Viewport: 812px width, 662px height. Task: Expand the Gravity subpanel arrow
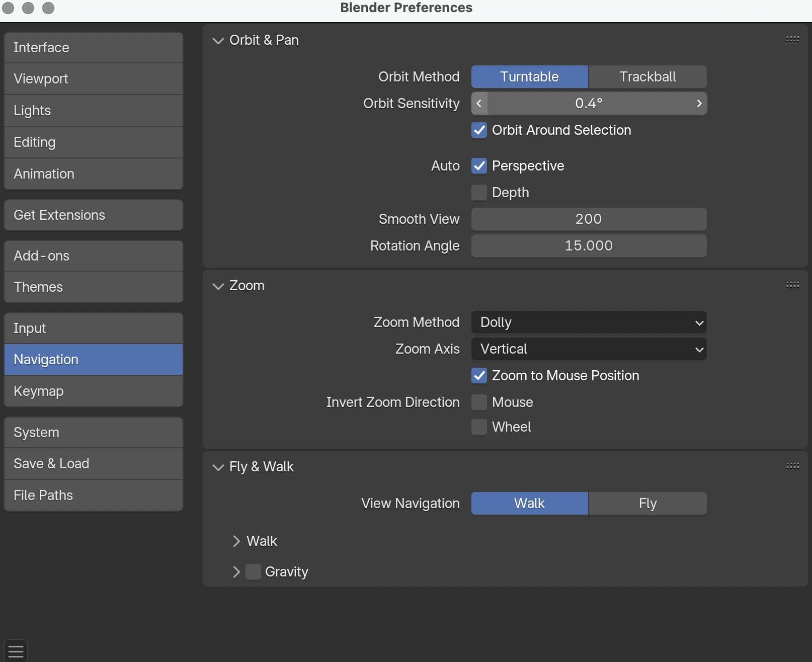click(236, 572)
